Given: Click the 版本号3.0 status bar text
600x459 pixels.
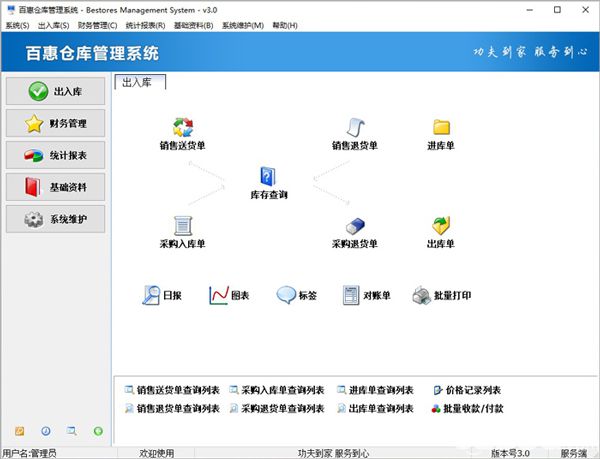Looking at the screenshot, I should pos(510,454).
